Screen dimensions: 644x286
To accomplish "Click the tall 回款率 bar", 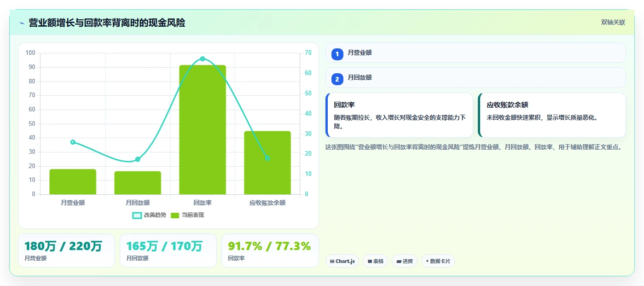I will (x=203, y=129).
